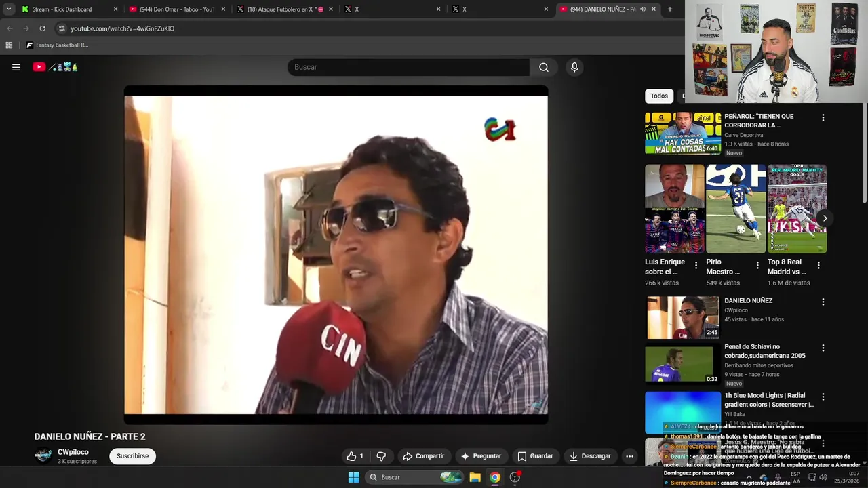This screenshot has width=868, height=488.
Task: Open options menu for PEÑAROL video
Action: click(823, 117)
